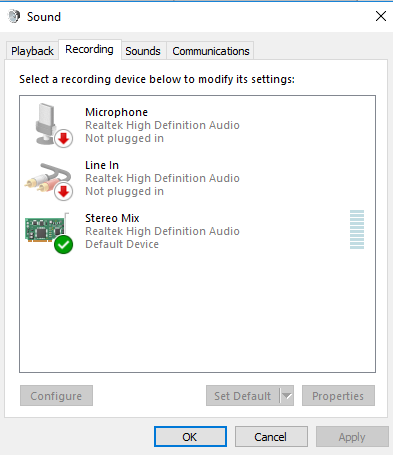
Task: Select the Microphone device icon
Action: (x=50, y=124)
